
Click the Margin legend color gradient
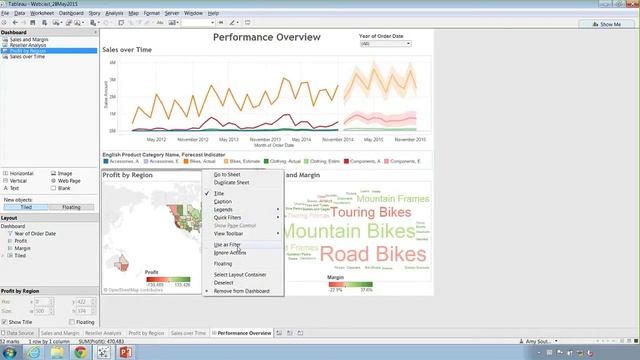pos(351,284)
